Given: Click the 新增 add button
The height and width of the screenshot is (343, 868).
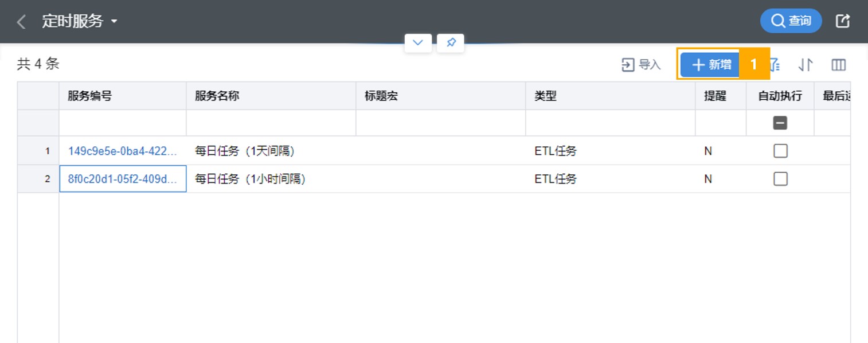Looking at the screenshot, I should pos(710,65).
